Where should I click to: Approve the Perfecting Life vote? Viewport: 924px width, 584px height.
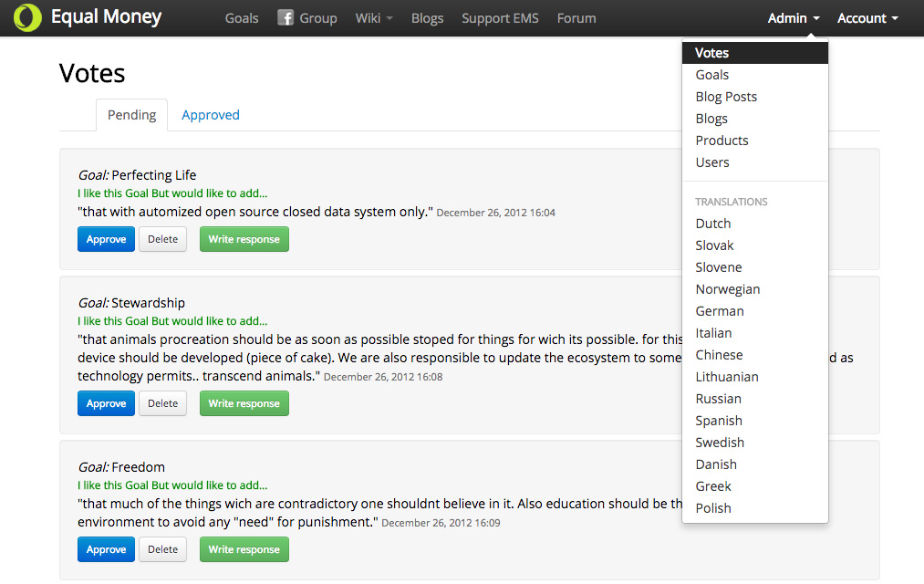point(106,238)
